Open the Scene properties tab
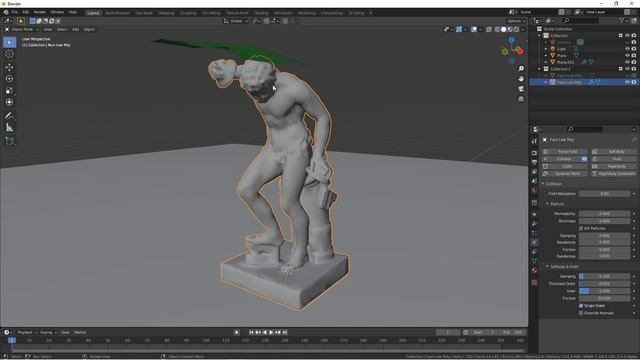 point(534,181)
